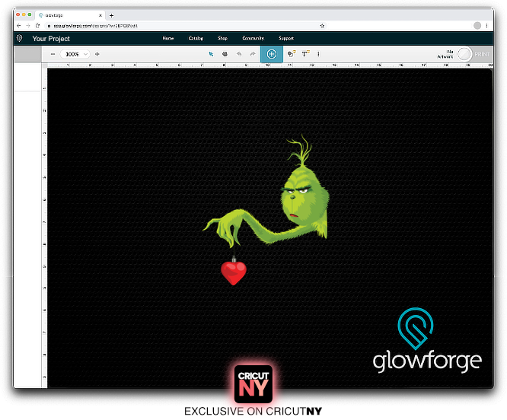This screenshot has height=420, width=507.
Task: Click the Glowforge logo icon in header
Action: point(19,39)
